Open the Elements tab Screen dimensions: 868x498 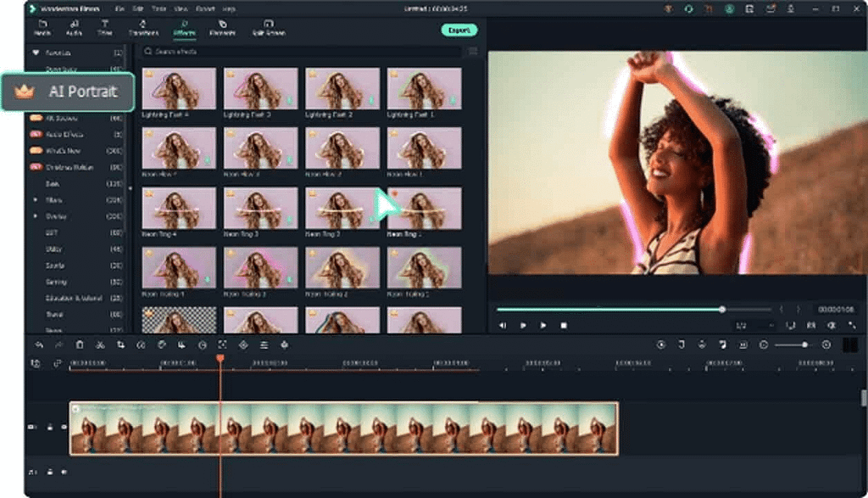point(223,28)
